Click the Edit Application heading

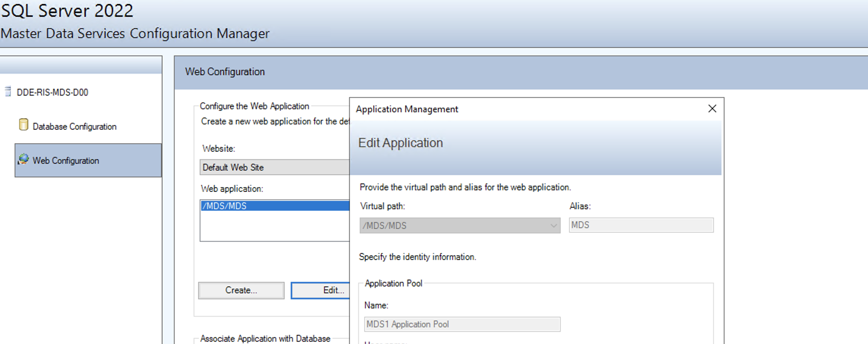(x=401, y=143)
